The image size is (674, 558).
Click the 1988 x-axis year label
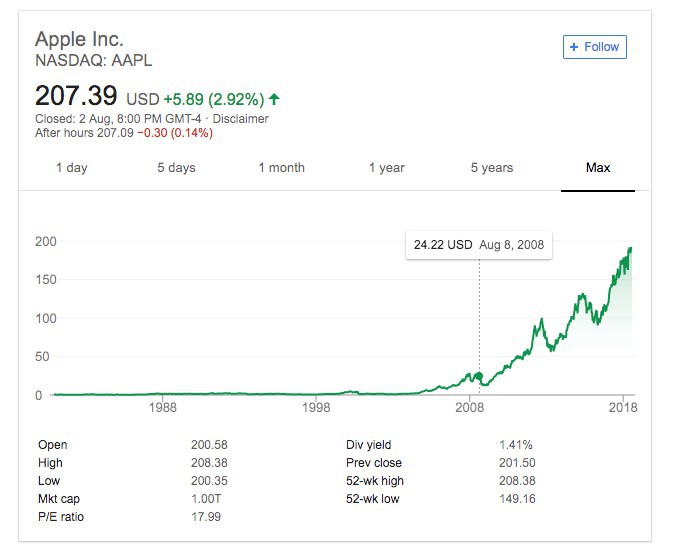click(x=162, y=408)
